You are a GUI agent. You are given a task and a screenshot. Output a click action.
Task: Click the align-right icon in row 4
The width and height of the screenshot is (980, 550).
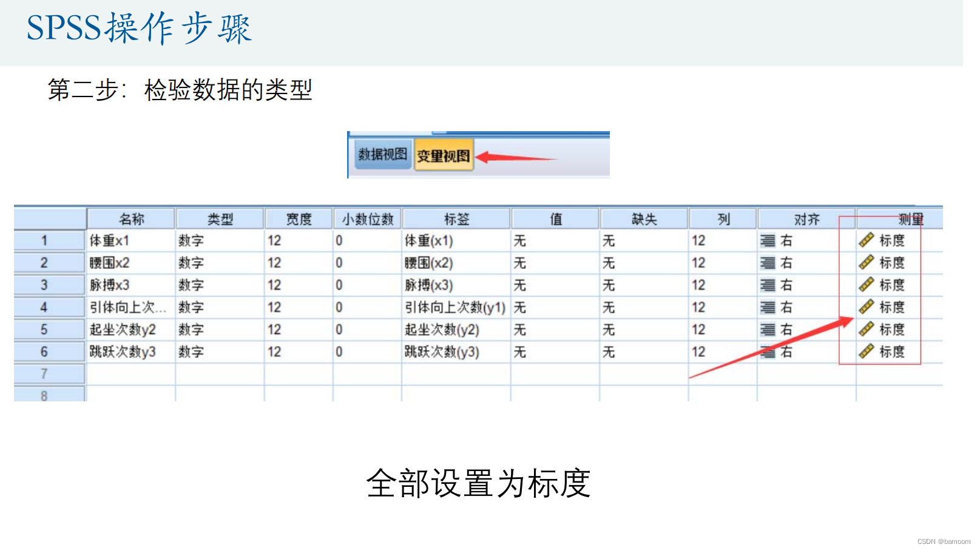(x=768, y=308)
